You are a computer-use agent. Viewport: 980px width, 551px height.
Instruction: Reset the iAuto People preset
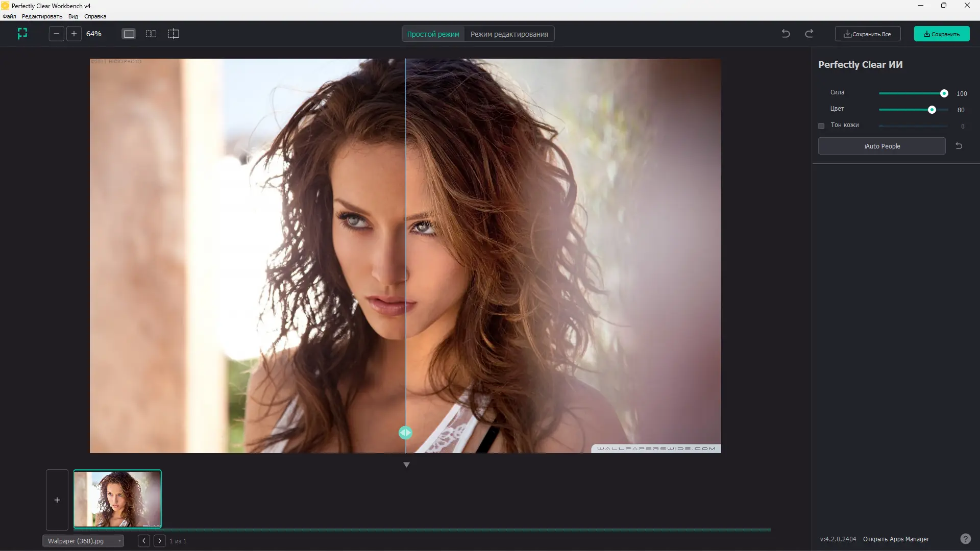pyautogui.click(x=959, y=146)
